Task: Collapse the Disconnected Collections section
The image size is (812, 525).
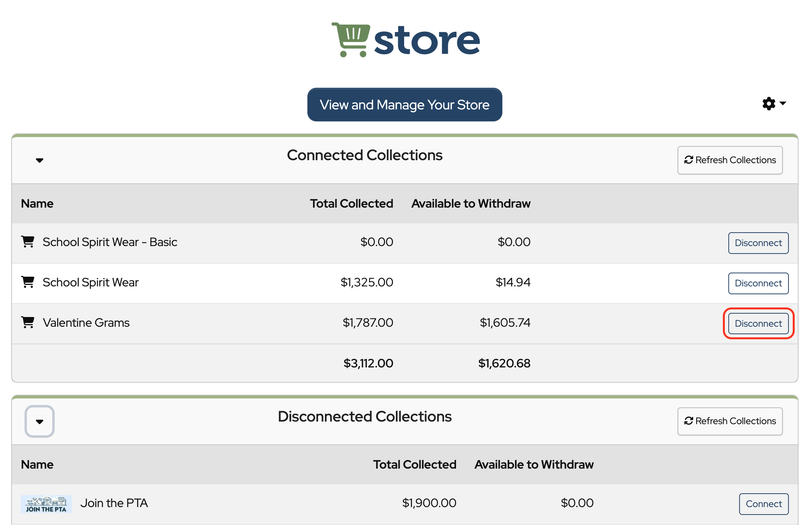Action: point(40,421)
